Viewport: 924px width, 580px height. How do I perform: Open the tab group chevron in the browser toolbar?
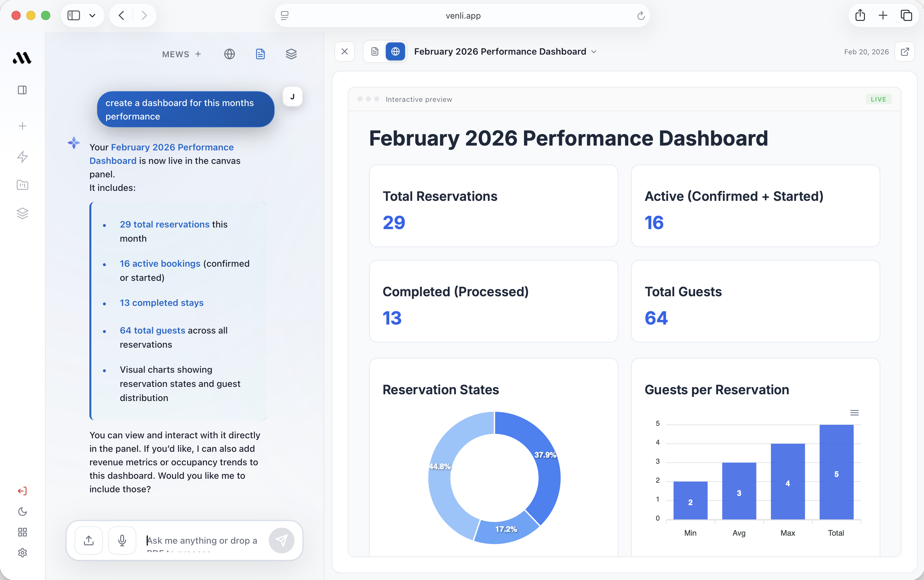tap(92, 15)
